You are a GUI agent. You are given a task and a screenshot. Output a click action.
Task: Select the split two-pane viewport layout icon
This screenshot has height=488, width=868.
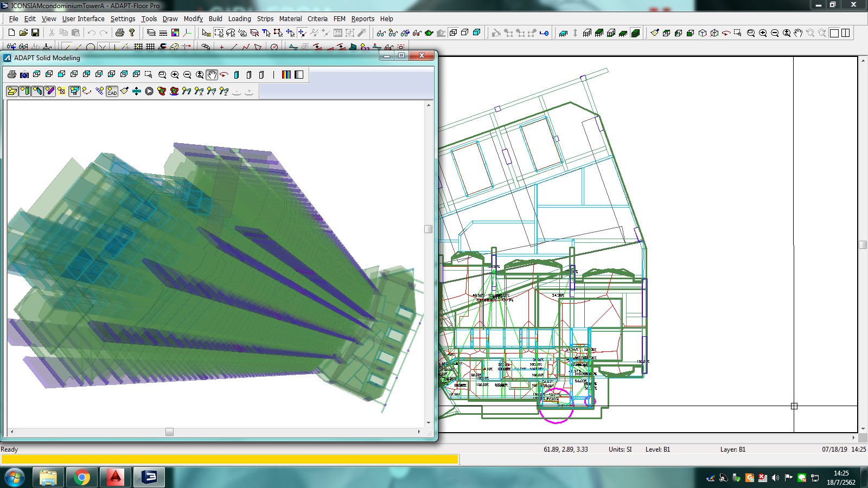845,33
